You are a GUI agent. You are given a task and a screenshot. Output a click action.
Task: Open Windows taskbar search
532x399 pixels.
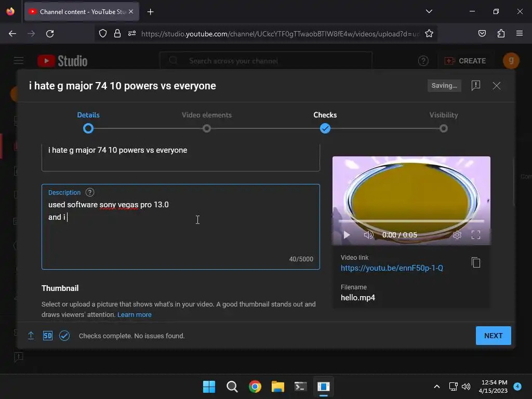(x=232, y=387)
